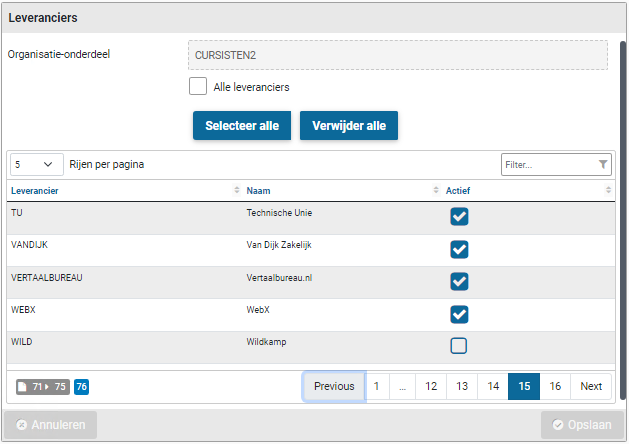
Task: Click the Filter text field
Action: (x=548, y=165)
